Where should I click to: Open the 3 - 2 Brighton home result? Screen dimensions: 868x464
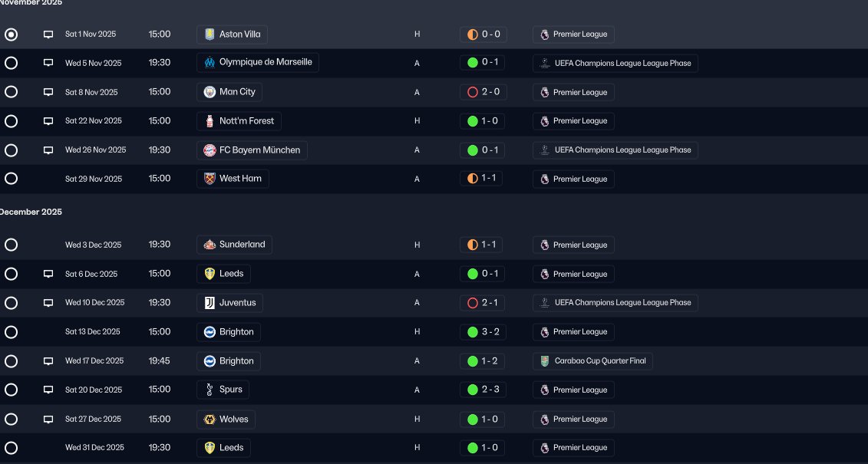[484, 332]
